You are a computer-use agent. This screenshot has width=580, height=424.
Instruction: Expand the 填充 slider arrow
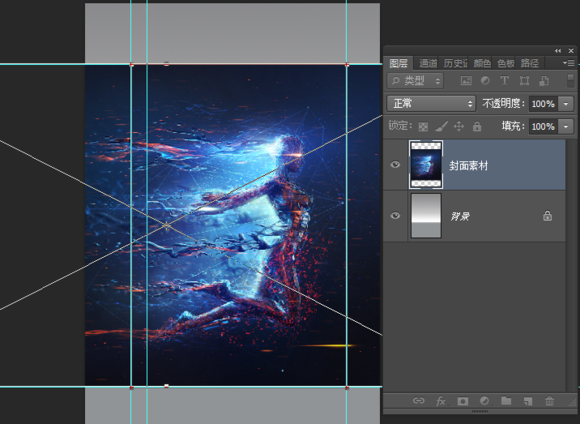pos(566,127)
